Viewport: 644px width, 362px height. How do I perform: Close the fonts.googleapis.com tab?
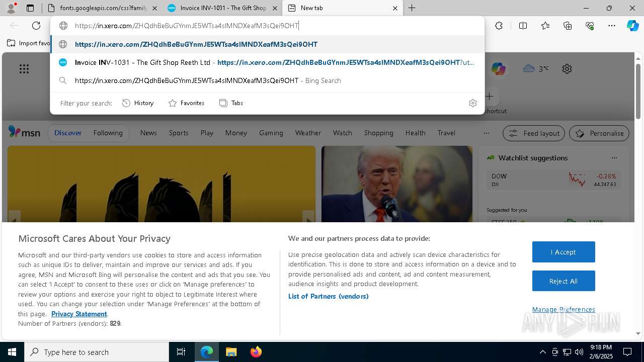154,8
